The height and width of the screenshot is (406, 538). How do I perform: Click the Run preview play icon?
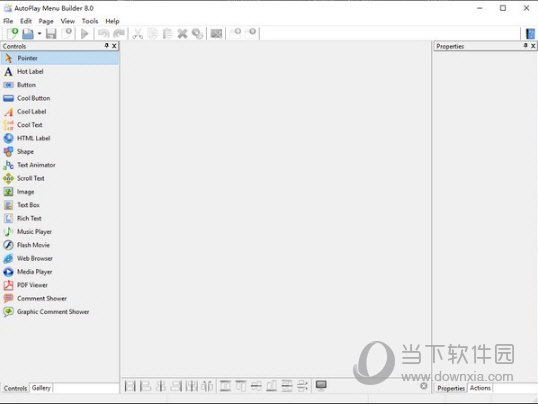click(84, 34)
